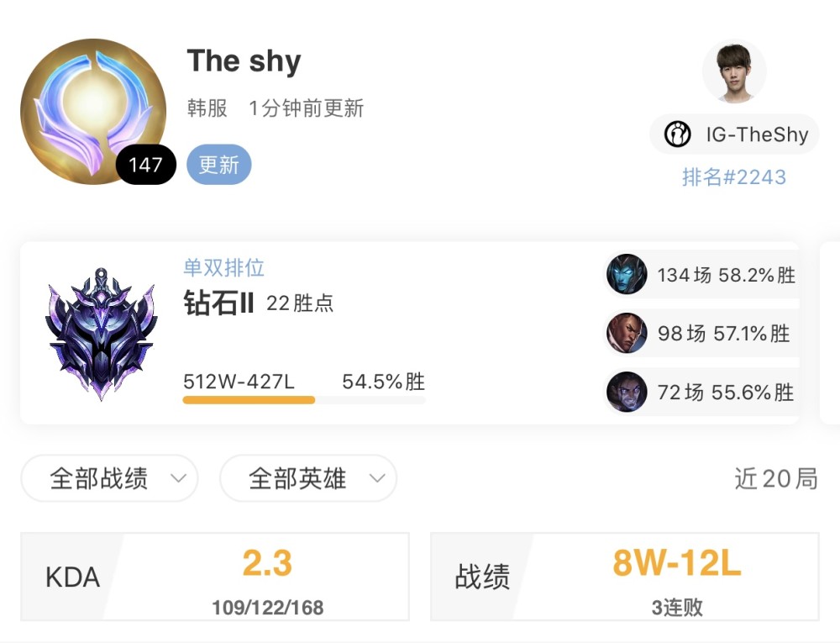The height and width of the screenshot is (643, 840).
Task: Click the 512W-427L record text
Action: tap(239, 382)
